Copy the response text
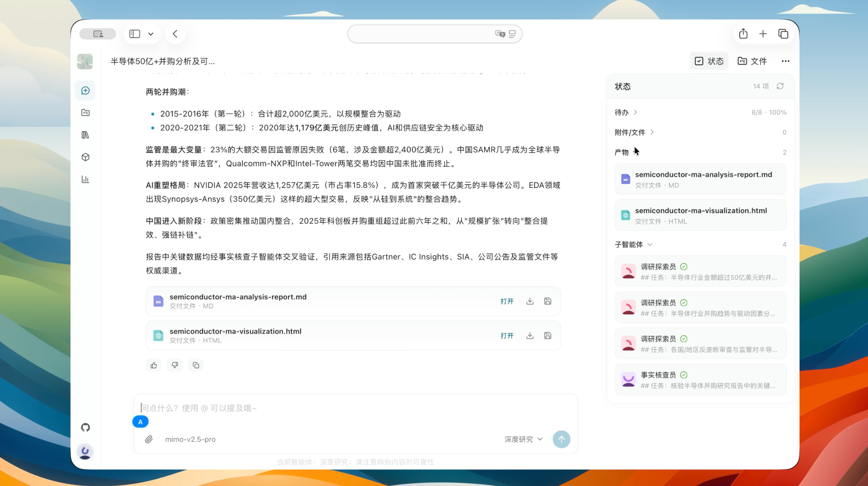This screenshot has width=868, height=486. coord(196,365)
